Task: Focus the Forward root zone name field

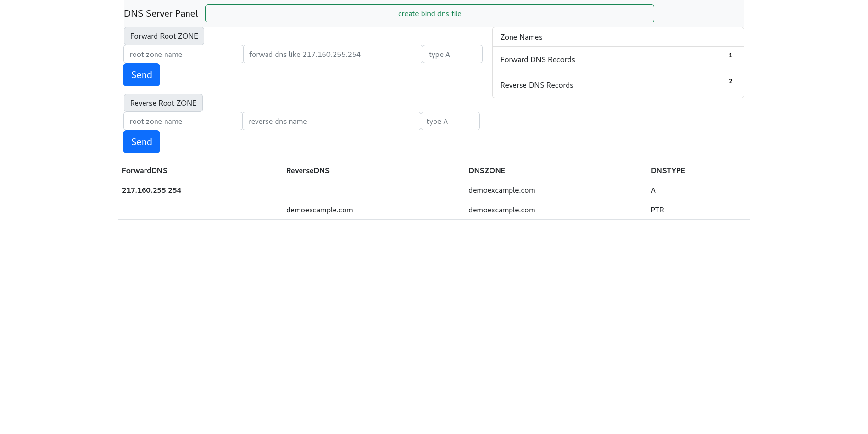Action: click(183, 54)
